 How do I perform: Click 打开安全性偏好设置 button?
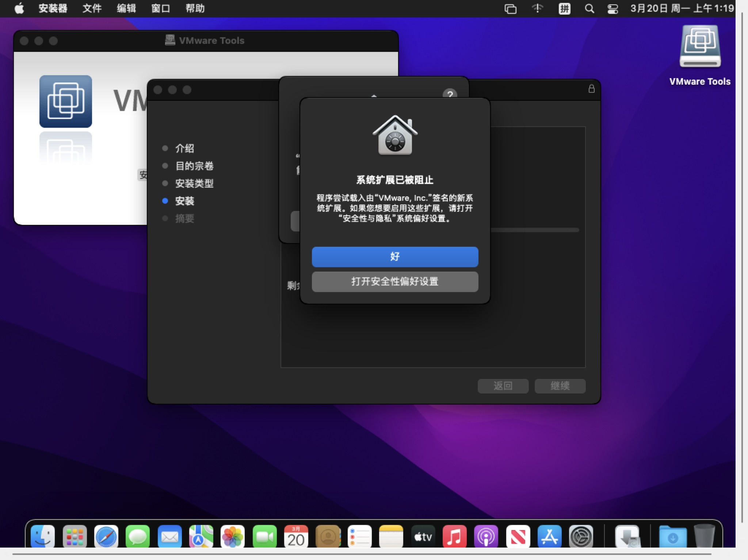click(x=394, y=281)
